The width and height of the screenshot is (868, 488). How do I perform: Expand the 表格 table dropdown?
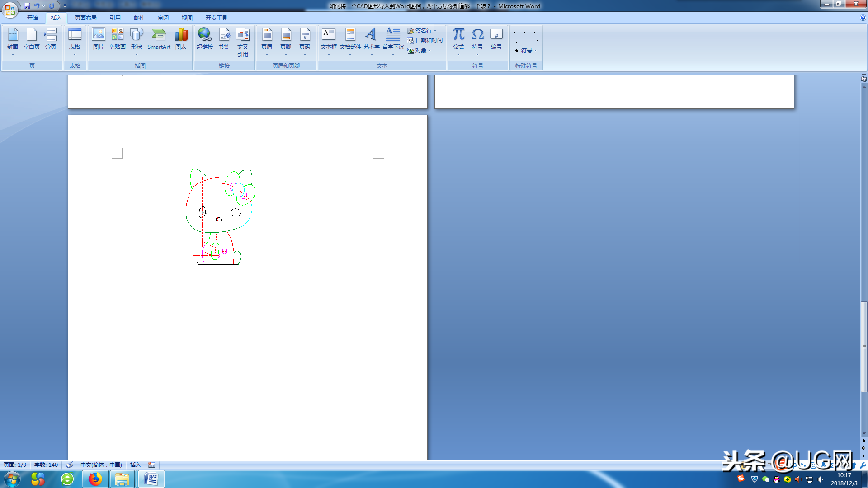click(x=75, y=54)
